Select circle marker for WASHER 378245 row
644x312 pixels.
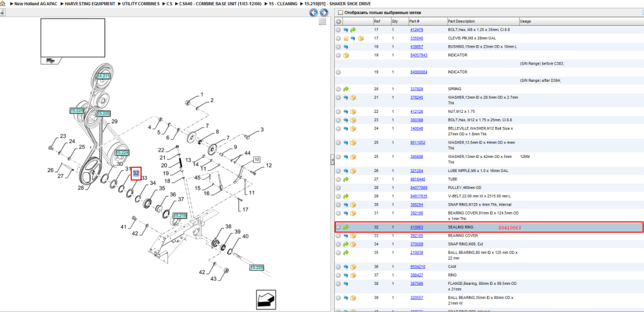click(x=339, y=98)
